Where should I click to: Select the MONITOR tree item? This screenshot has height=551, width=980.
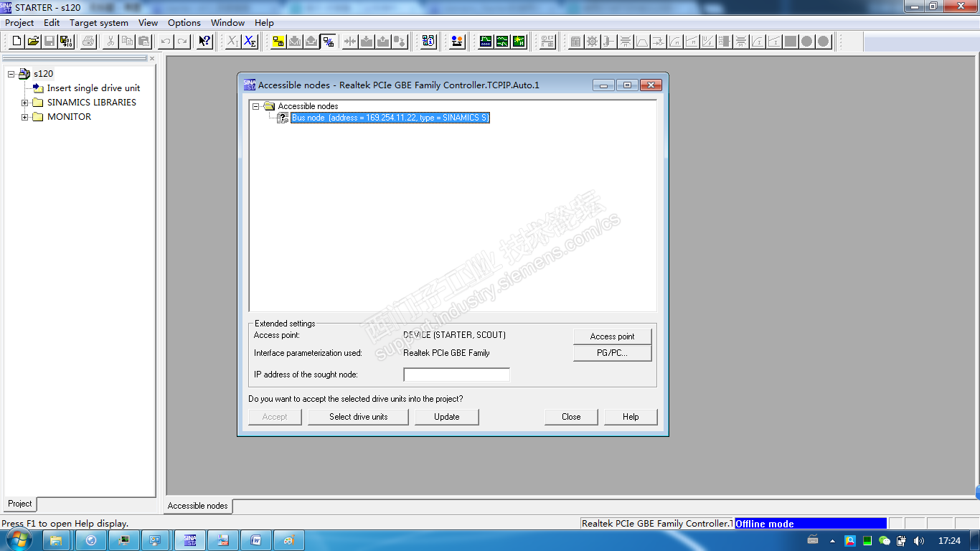click(69, 117)
